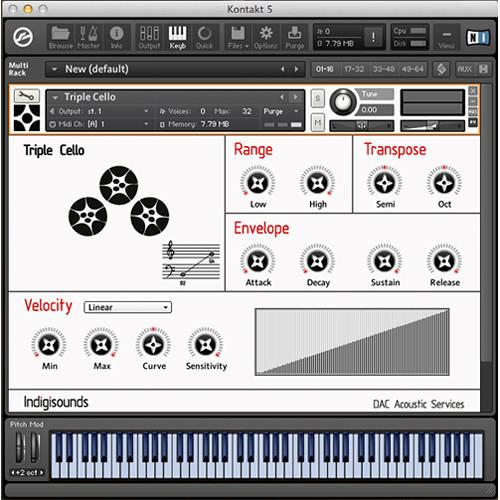Image resolution: width=500 pixels, height=500 pixels.
Task: Toggle the KSP script icon in Multi Rack
Action: click(x=441, y=69)
